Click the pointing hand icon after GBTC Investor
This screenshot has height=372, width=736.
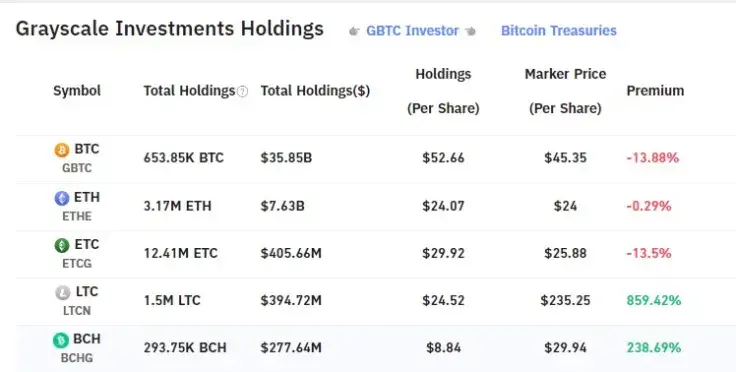[x=470, y=31]
